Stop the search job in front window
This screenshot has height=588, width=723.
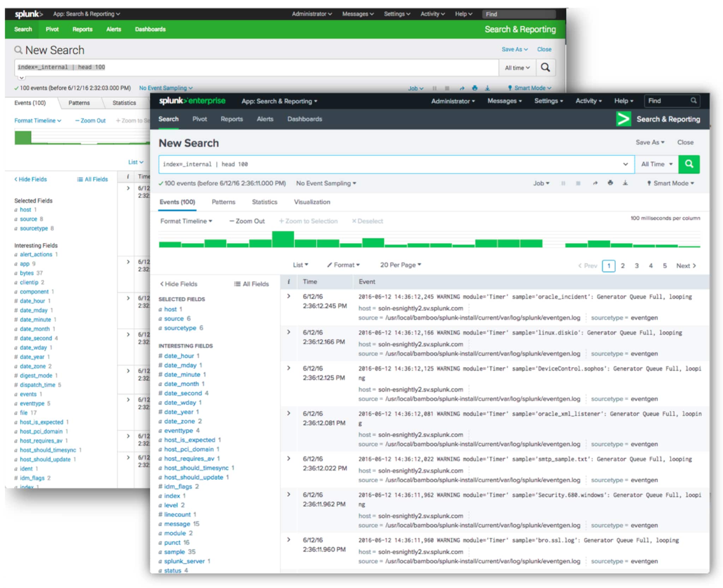click(578, 183)
